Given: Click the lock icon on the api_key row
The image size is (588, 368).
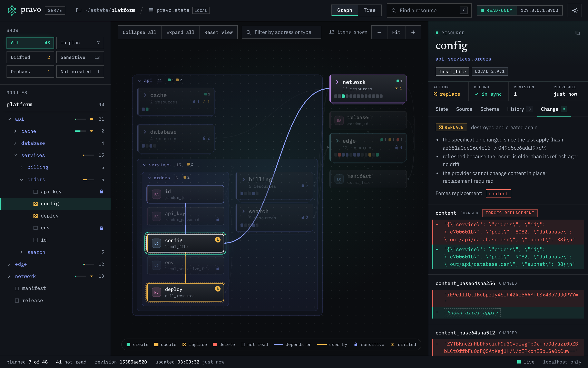Looking at the screenshot, I should tap(101, 192).
